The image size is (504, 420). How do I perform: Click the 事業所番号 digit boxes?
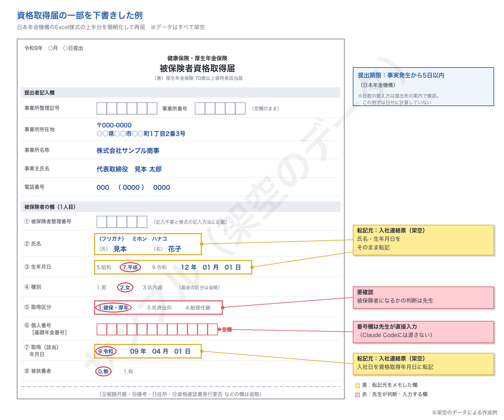coord(220,108)
